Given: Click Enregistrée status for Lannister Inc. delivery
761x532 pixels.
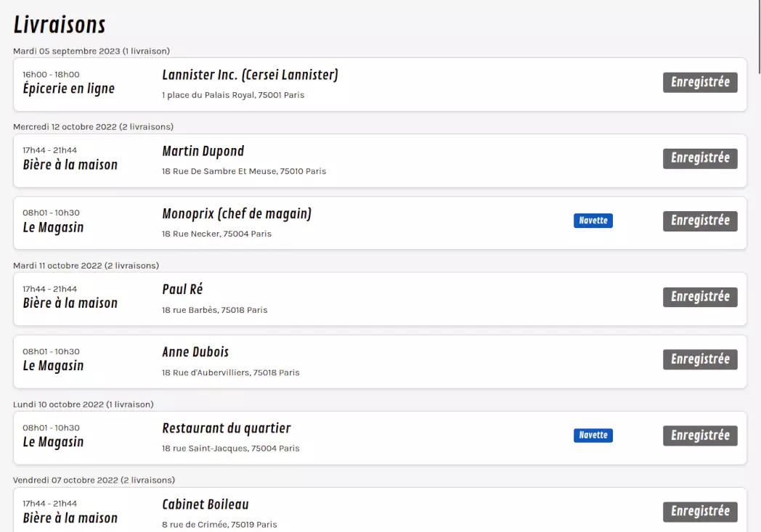Looking at the screenshot, I should [x=700, y=82].
